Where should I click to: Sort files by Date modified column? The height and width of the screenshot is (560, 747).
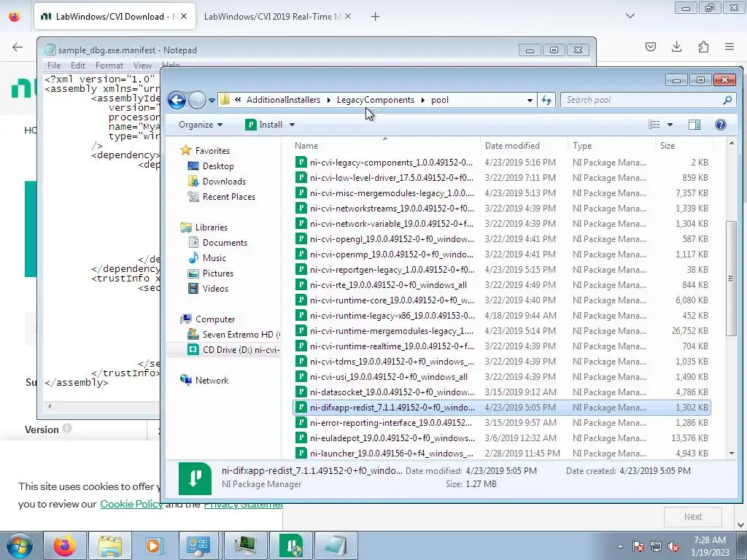524,146
